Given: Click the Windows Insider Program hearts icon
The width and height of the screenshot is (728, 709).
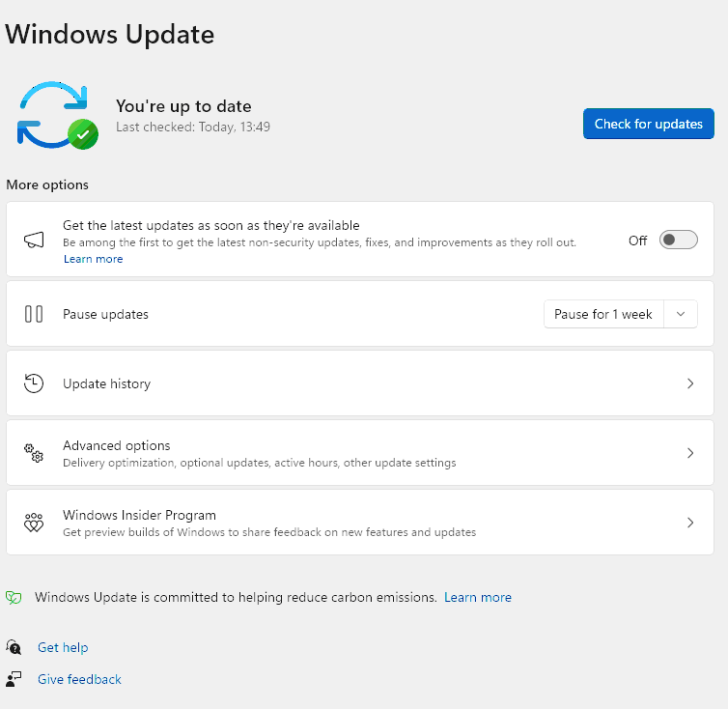Looking at the screenshot, I should pos(34,523).
